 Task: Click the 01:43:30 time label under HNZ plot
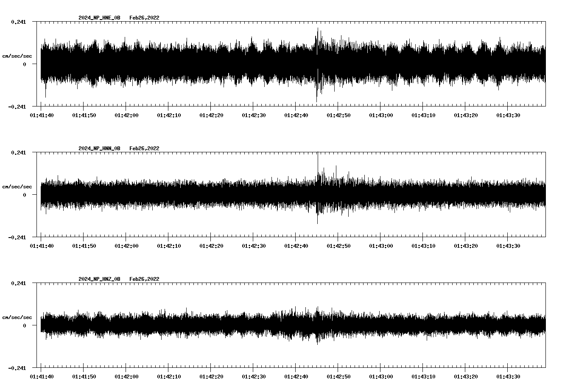click(508, 377)
